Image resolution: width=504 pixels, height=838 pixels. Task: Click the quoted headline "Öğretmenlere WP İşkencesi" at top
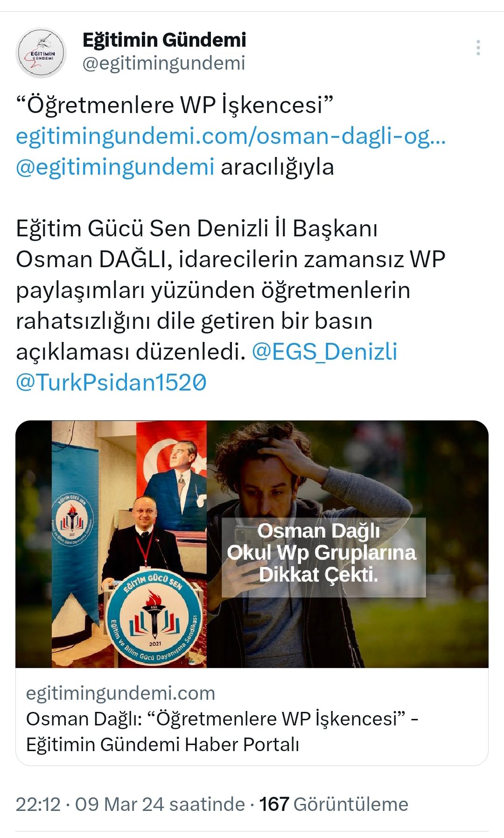175,105
